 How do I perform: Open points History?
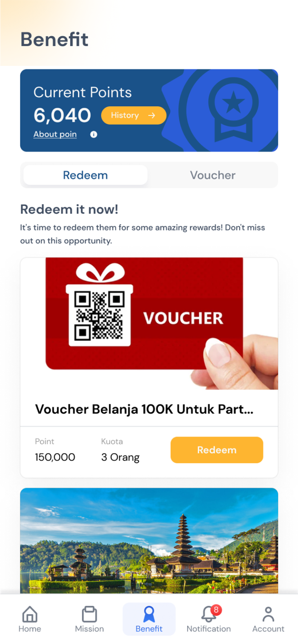[x=134, y=115]
